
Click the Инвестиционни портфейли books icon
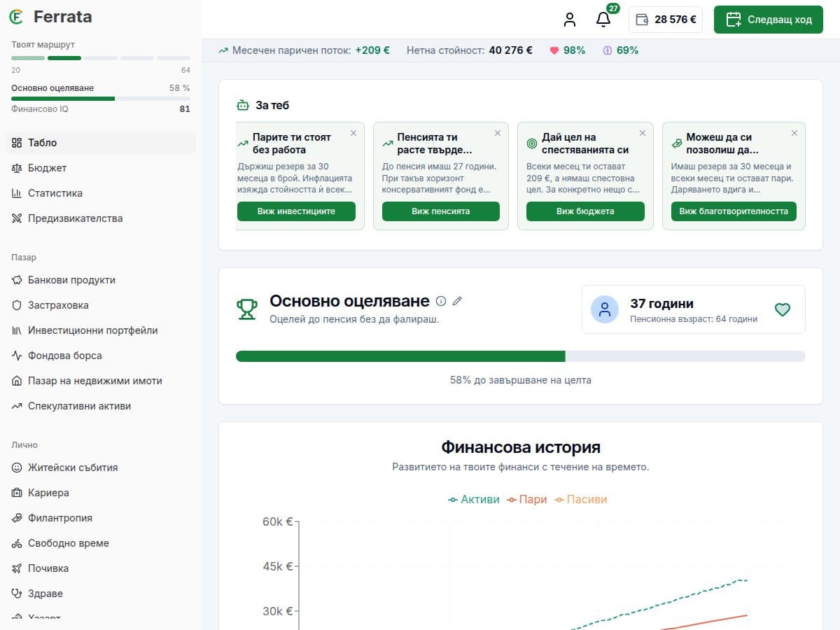[x=17, y=330]
